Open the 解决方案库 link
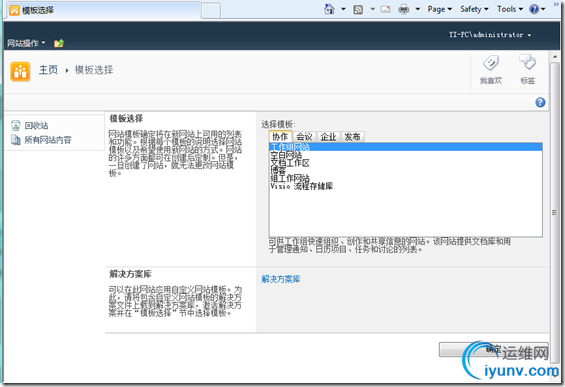The height and width of the screenshot is (387, 565). tap(281, 279)
